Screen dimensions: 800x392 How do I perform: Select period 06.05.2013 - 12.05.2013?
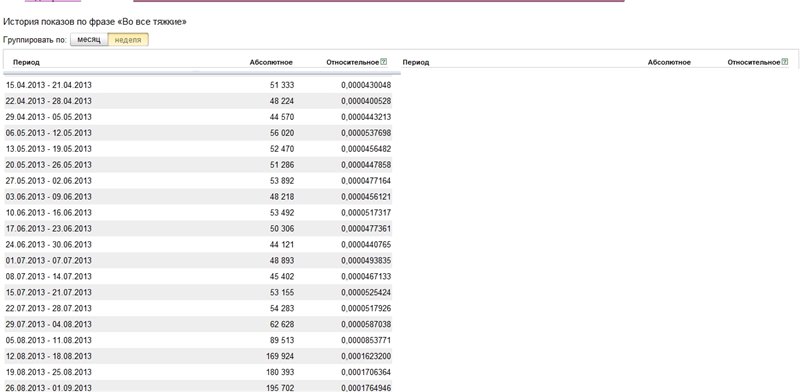coord(48,133)
